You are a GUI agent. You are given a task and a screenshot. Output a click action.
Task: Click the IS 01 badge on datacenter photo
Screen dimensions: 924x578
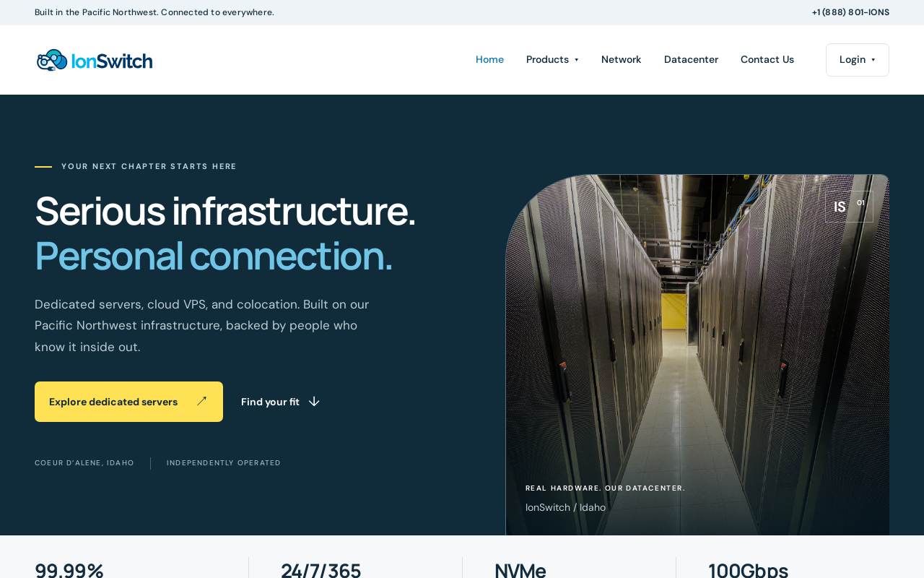(849, 207)
